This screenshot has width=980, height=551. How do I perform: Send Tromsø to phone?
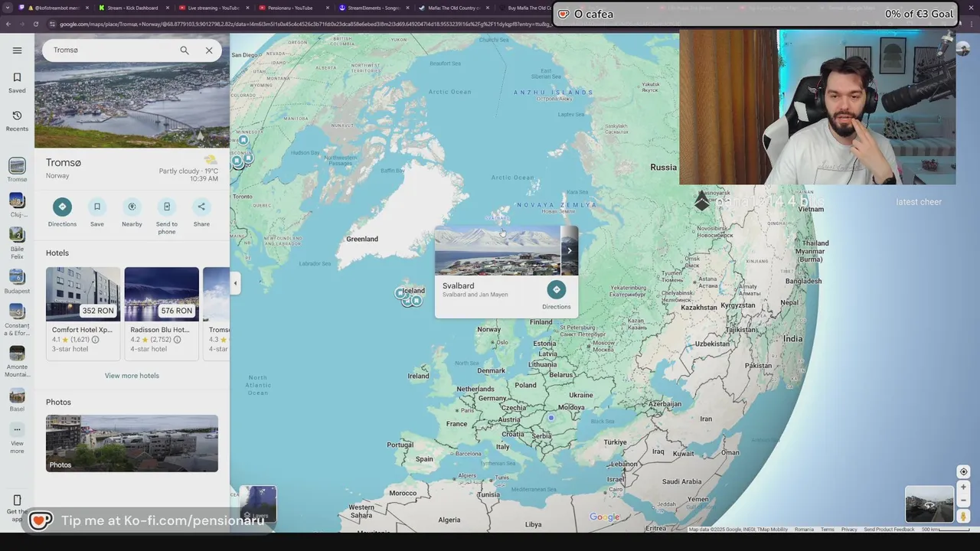(167, 216)
